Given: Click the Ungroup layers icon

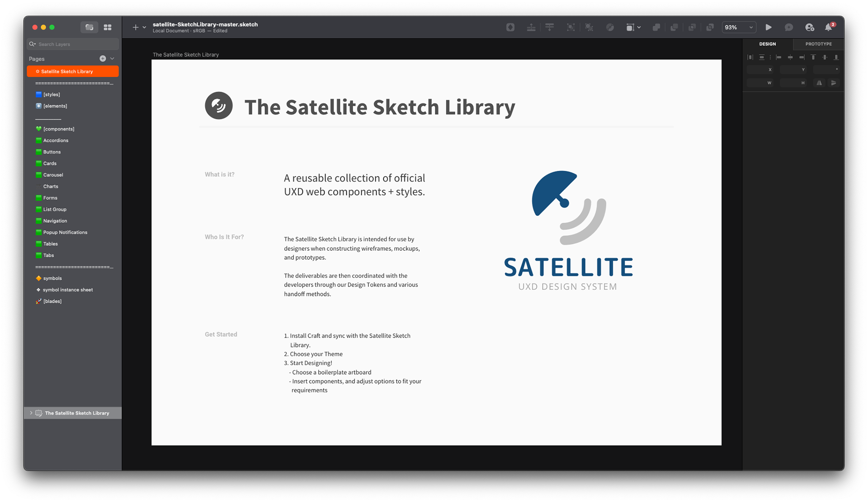Looking at the screenshot, I should click(x=589, y=27).
